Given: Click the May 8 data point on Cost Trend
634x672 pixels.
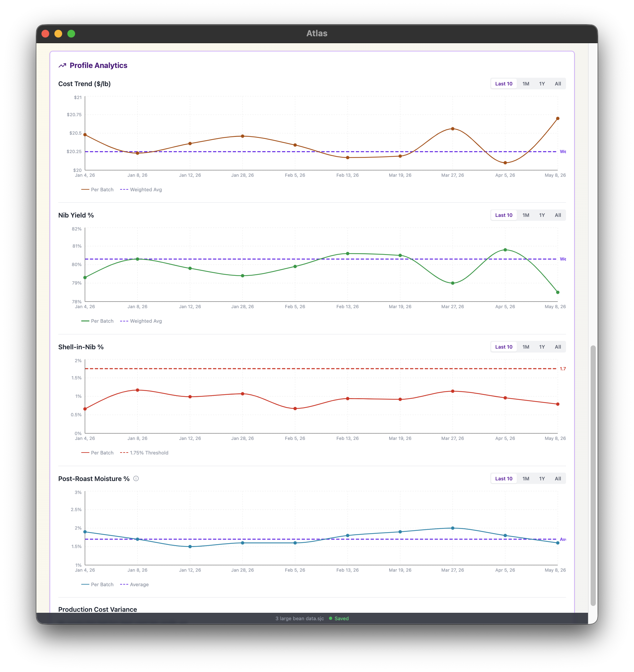Looking at the screenshot, I should point(558,119).
